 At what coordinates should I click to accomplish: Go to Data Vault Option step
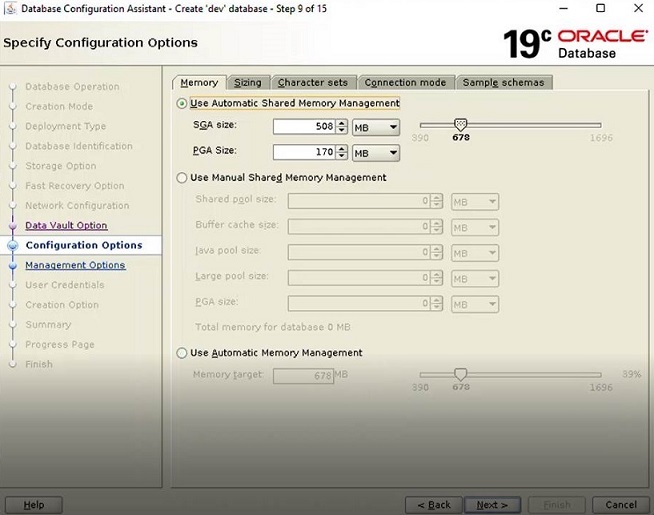click(x=66, y=225)
